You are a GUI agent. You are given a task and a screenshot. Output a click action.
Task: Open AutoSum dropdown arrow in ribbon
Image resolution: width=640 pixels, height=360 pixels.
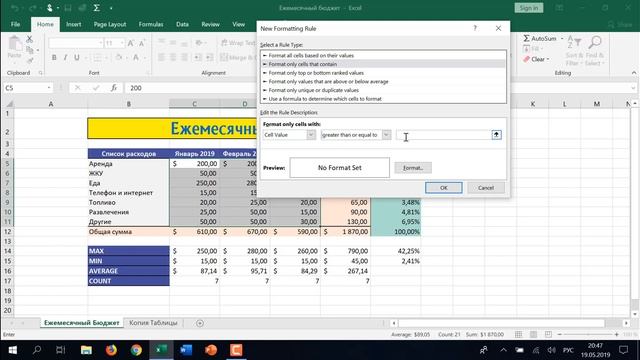point(562,38)
